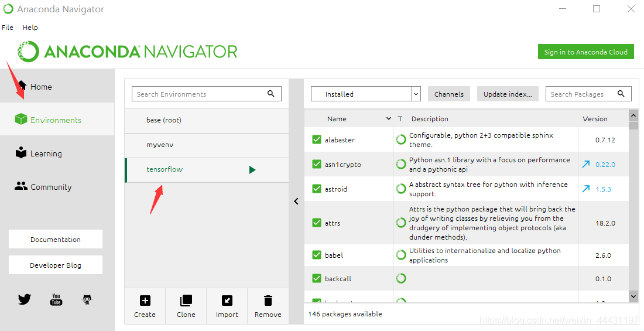Toggle the attrs package checkbox
Image resolution: width=644 pixels, height=331 pixels.
click(x=317, y=223)
